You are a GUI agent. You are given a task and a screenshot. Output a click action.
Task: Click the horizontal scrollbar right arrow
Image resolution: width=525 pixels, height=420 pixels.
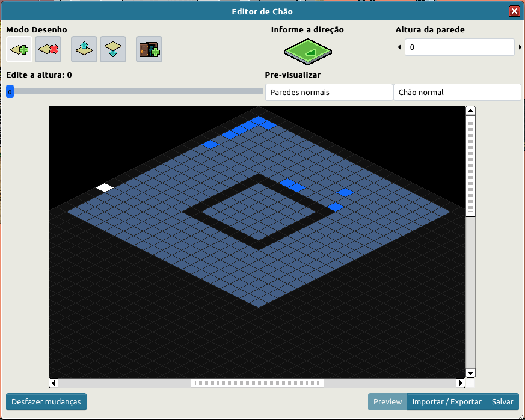pos(461,383)
